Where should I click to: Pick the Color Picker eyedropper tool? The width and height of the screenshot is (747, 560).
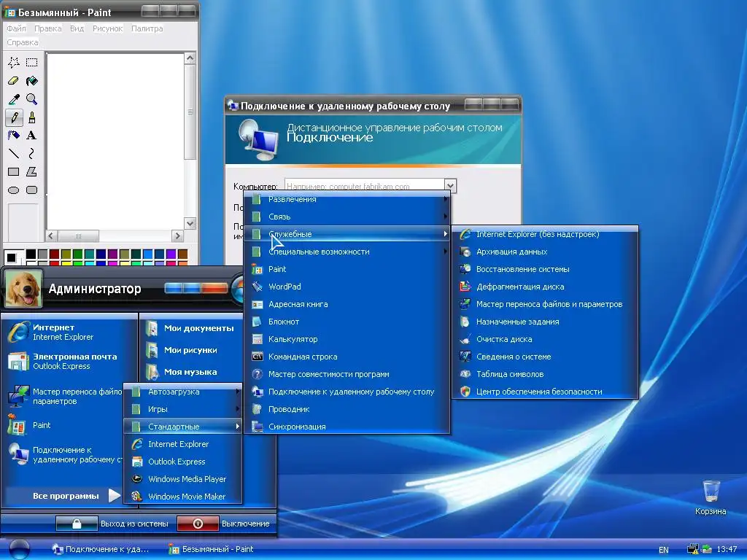(x=14, y=99)
